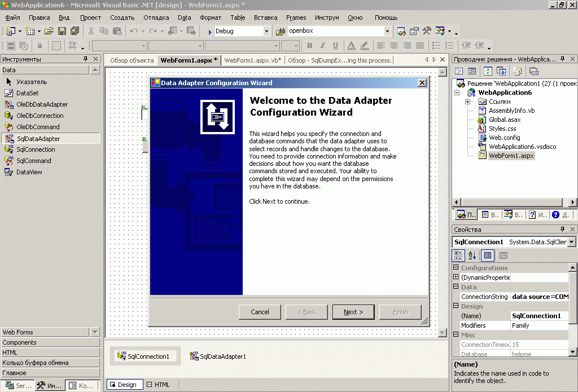Toggle the show grid toolbar icon

pos(56,45)
